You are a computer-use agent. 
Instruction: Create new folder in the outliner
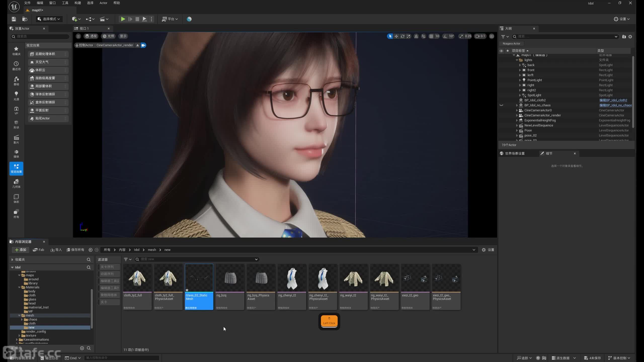tap(624, 37)
